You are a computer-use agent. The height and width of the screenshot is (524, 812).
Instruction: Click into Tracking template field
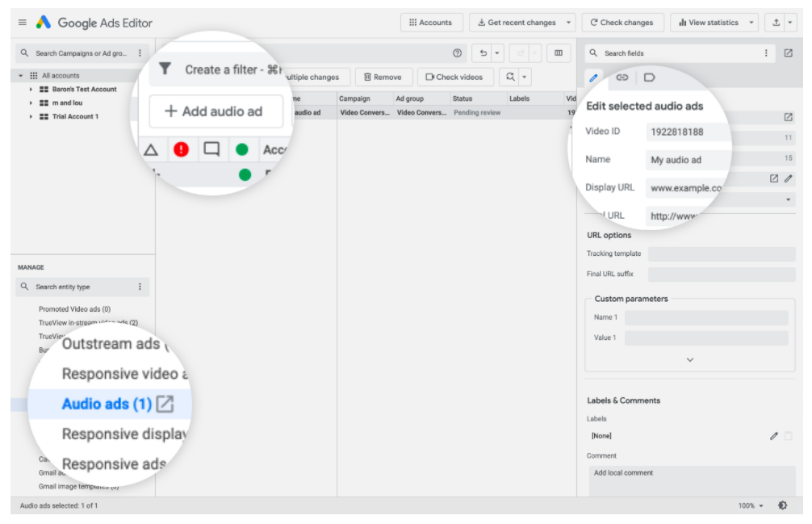[722, 254]
